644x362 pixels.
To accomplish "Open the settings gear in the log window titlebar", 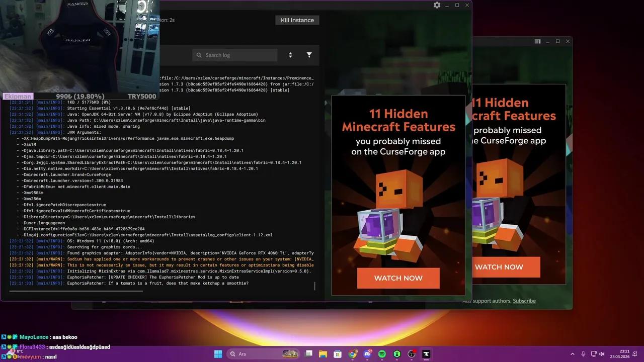I will click(436, 5).
